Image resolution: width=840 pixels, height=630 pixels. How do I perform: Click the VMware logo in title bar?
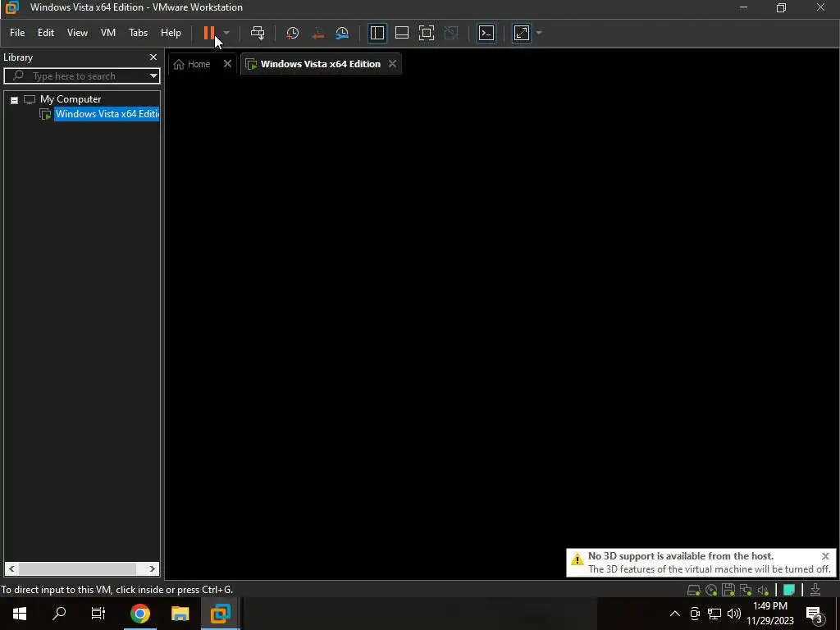11,7
